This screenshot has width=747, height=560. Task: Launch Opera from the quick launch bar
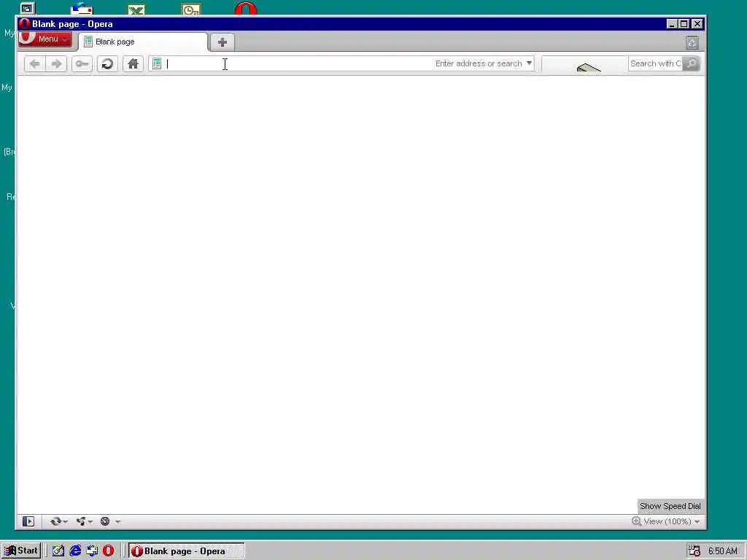(109, 551)
